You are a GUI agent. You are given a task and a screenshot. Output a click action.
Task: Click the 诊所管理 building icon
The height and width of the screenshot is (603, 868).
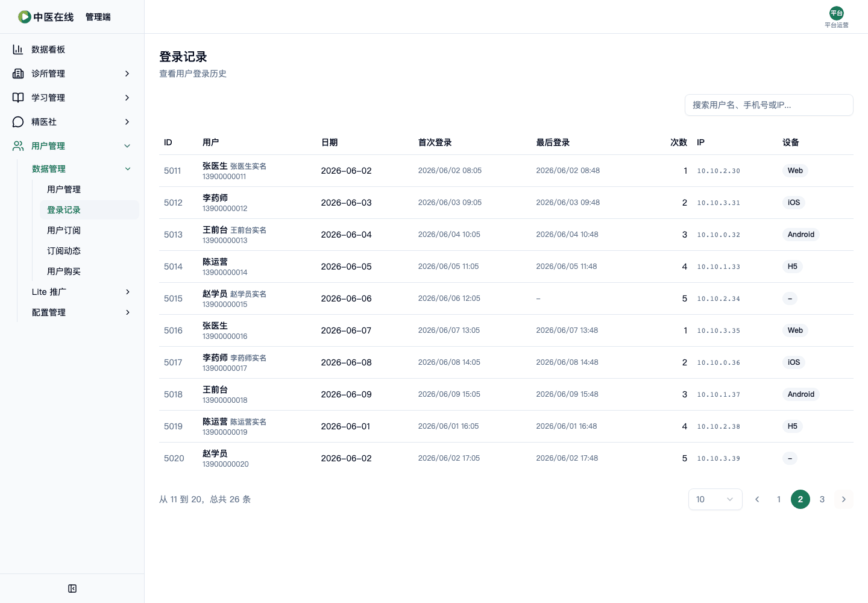(x=18, y=74)
